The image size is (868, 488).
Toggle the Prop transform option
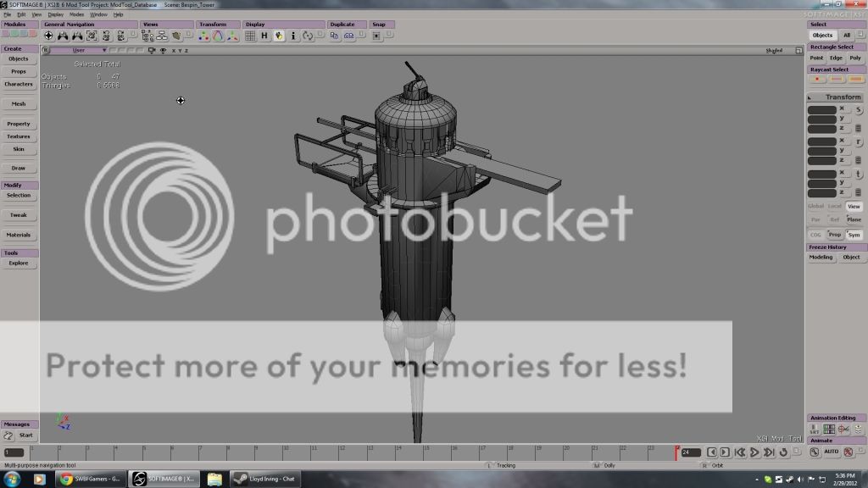[835, 235]
